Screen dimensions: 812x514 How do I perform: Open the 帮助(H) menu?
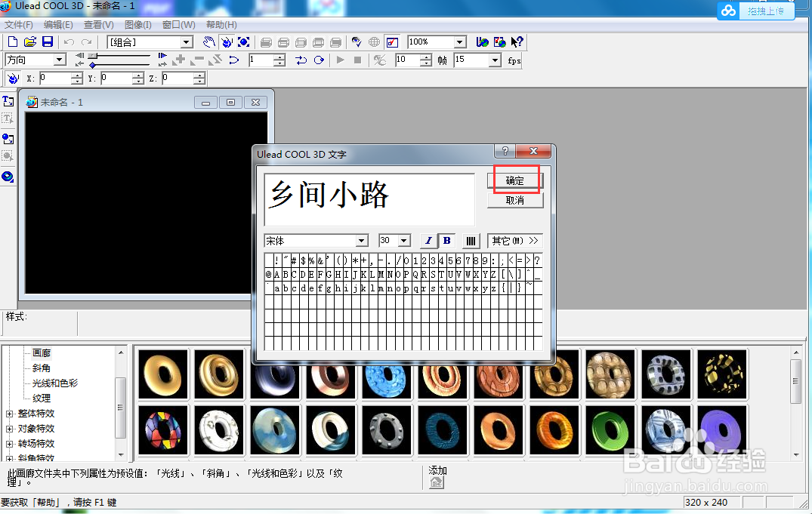click(221, 25)
